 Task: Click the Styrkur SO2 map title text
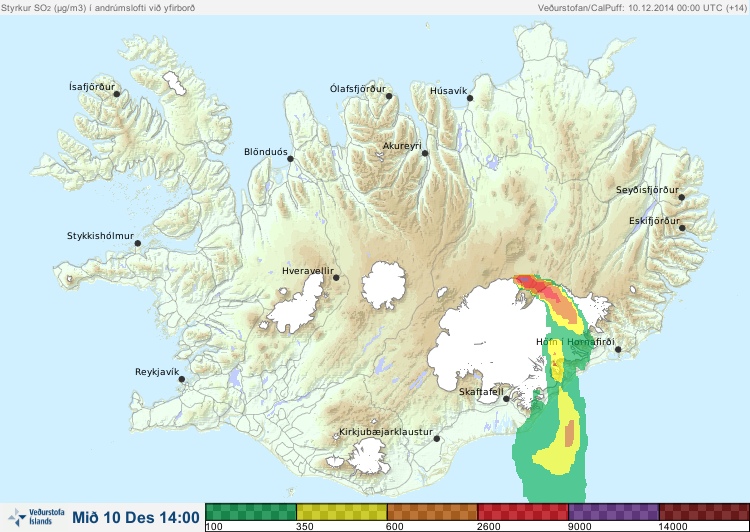98,8
